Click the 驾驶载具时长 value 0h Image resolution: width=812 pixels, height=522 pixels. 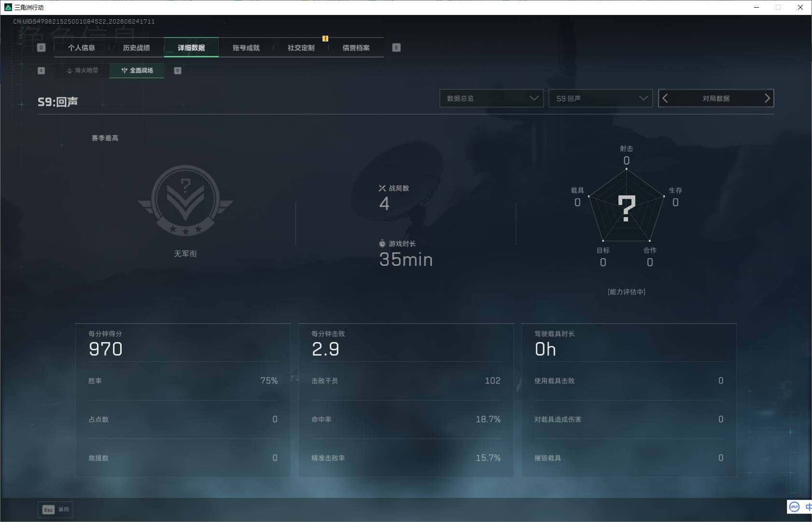(x=546, y=349)
